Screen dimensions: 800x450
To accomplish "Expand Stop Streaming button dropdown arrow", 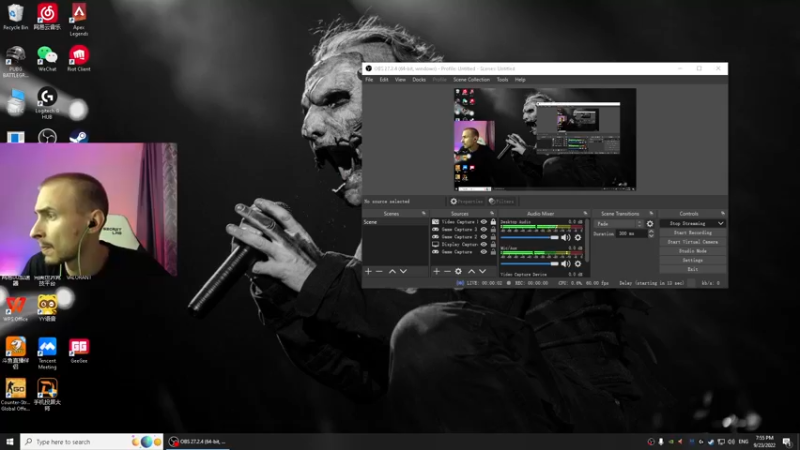I will tap(720, 223).
